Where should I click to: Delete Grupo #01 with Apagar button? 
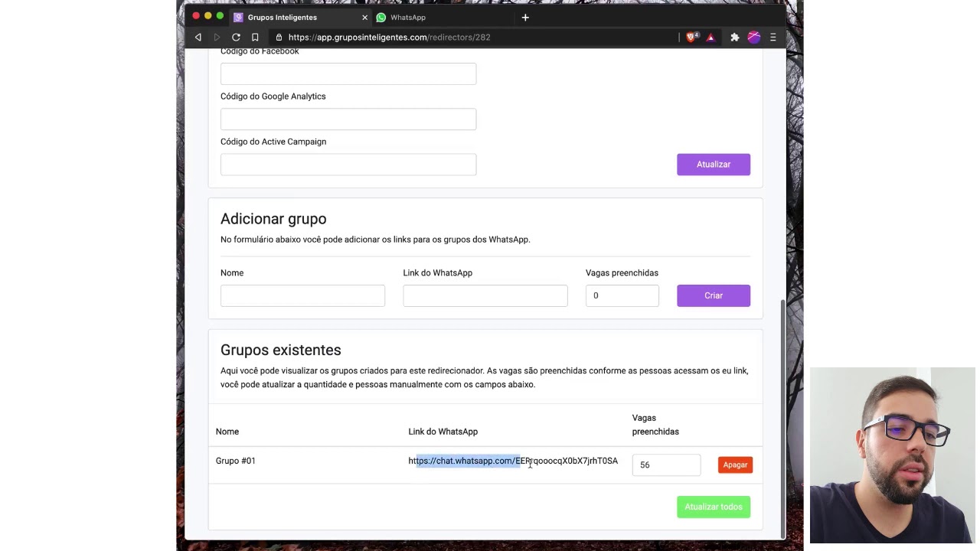[x=735, y=465]
